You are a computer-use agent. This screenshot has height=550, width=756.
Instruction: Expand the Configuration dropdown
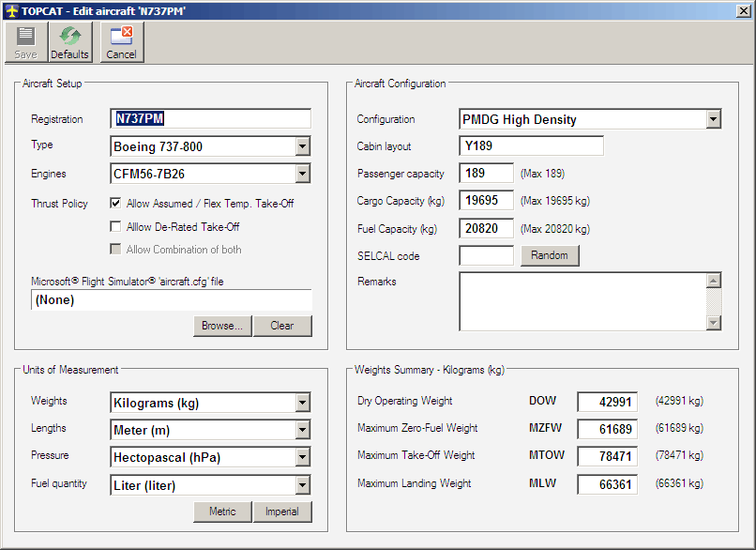pyautogui.click(x=713, y=119)
